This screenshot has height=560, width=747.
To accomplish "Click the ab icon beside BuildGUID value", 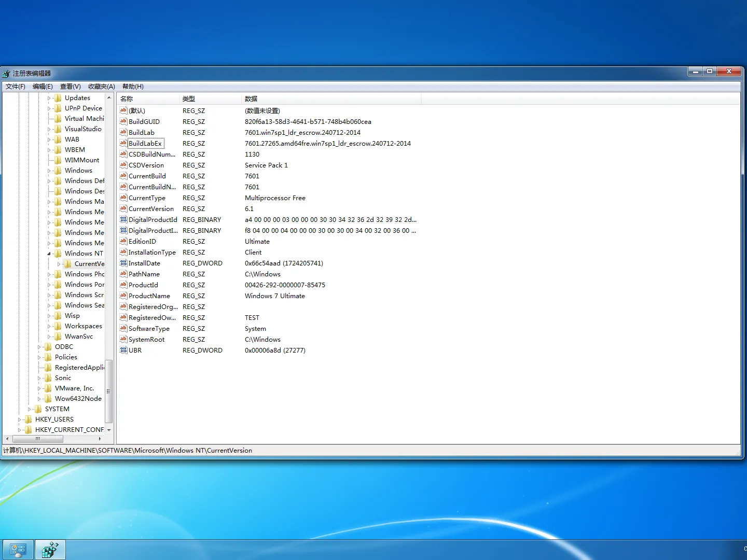I will coord(123,121).
